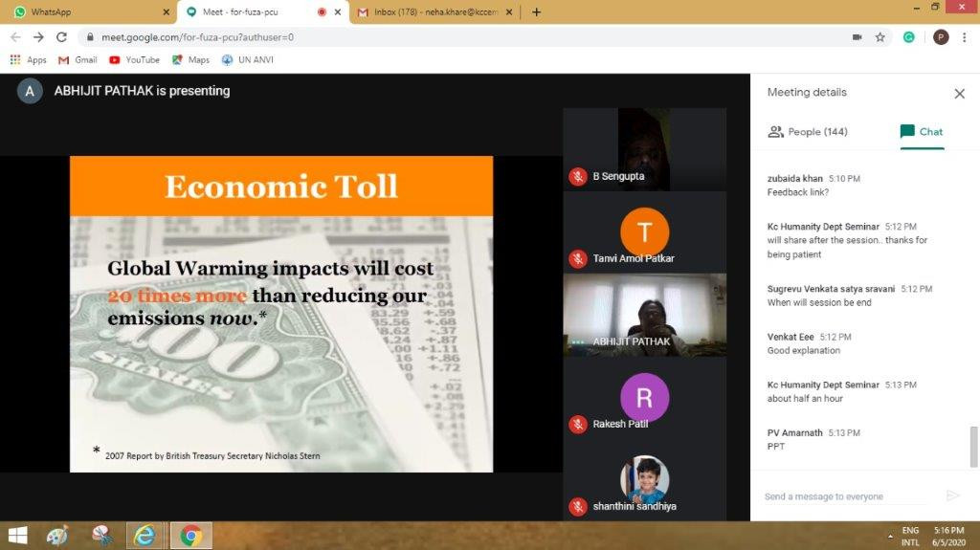980x550 pixels.
Task: Reload the Meet page
Action: [62, 37]
